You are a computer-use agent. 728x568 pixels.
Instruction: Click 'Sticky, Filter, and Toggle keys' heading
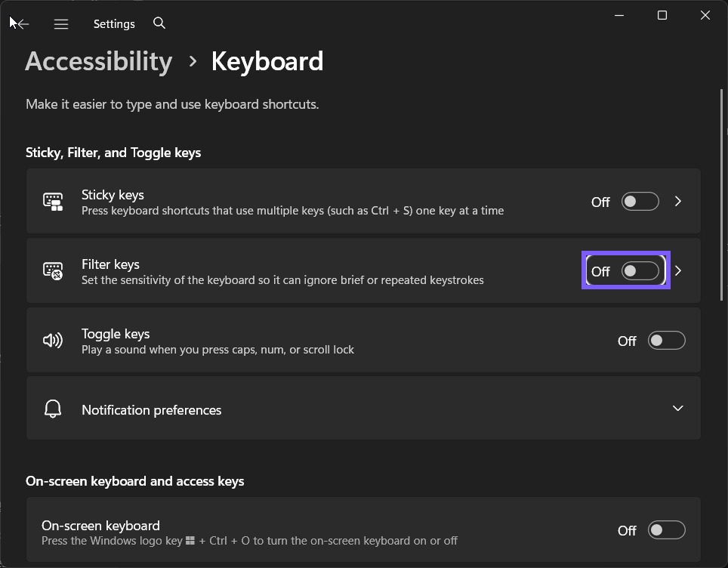[x=113, y=153]
